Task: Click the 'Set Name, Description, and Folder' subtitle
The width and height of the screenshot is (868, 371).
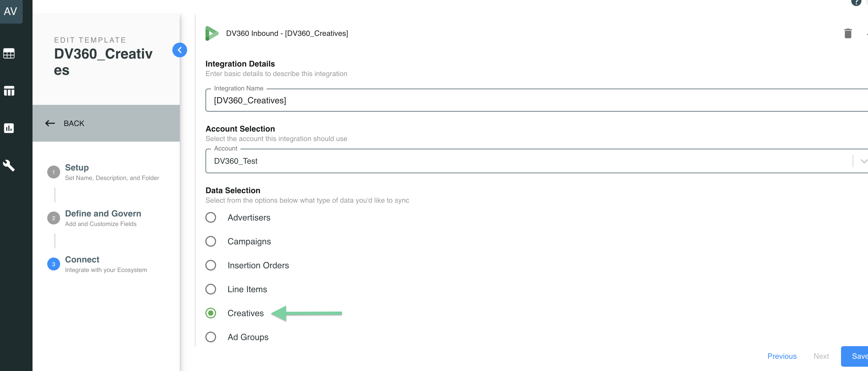Action: pyautogui.click(x=112, y=178)
